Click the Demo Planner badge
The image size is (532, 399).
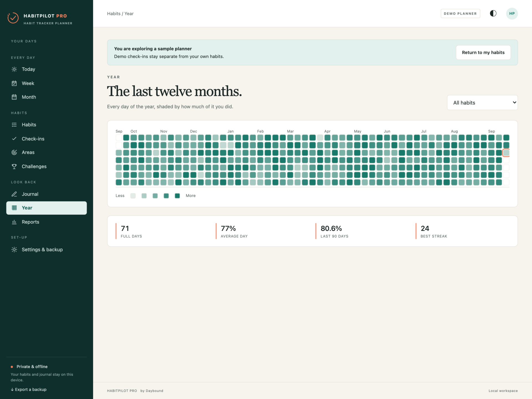[x=460, y=14]
